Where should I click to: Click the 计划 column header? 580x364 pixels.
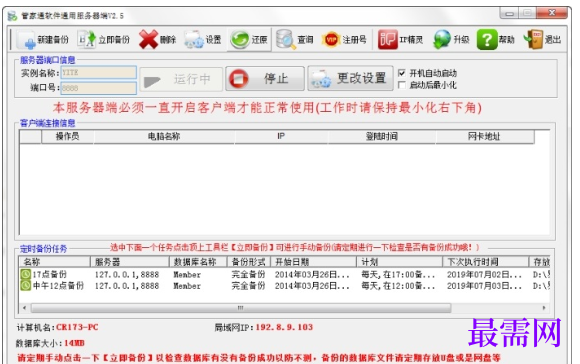click(399, 262)
